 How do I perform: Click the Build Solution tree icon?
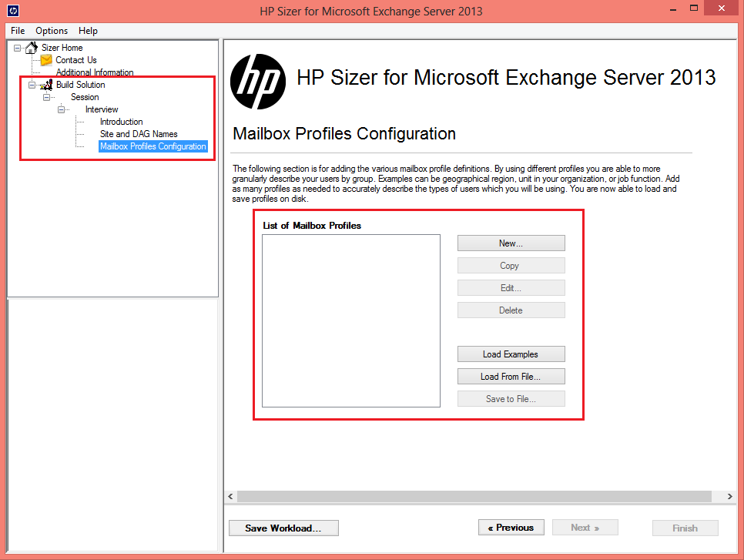coord(46,85)
